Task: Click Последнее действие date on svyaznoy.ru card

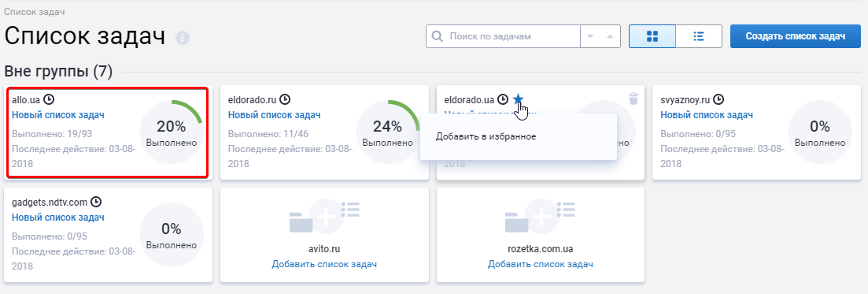Action: (x=722, y=156)
